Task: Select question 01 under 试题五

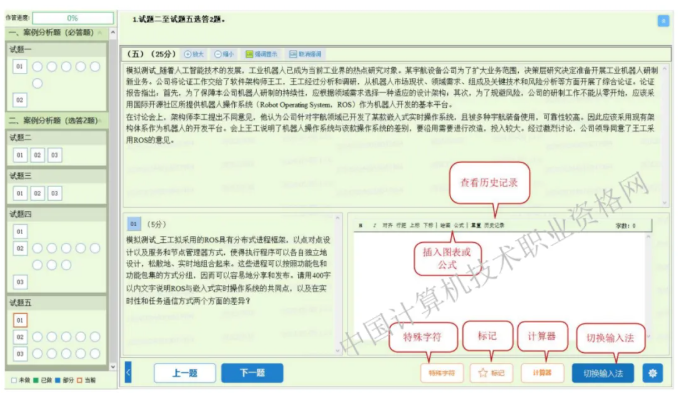Action: coord(20,319)
